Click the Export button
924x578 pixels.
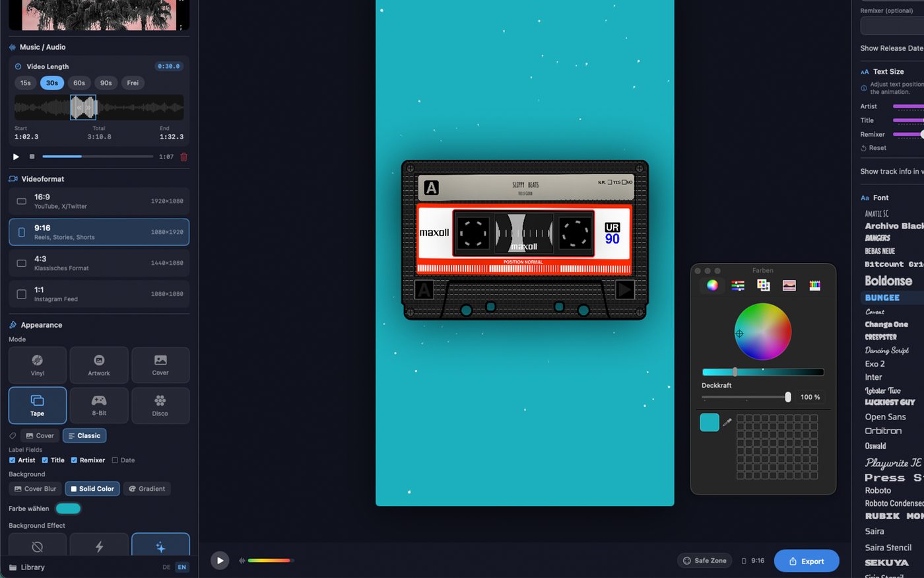(807, 560)
